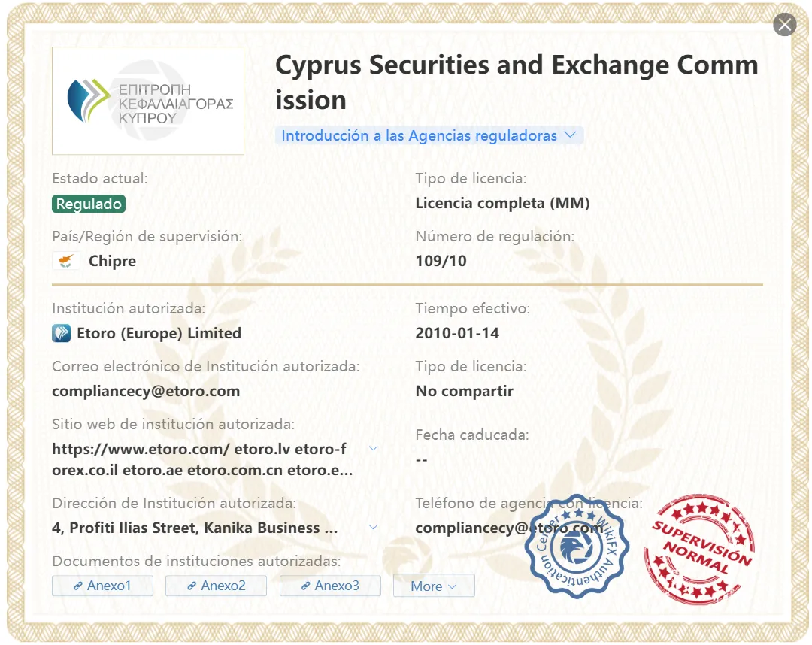Click the red 'Supervisión Normal' stamp

coord(699,549)
